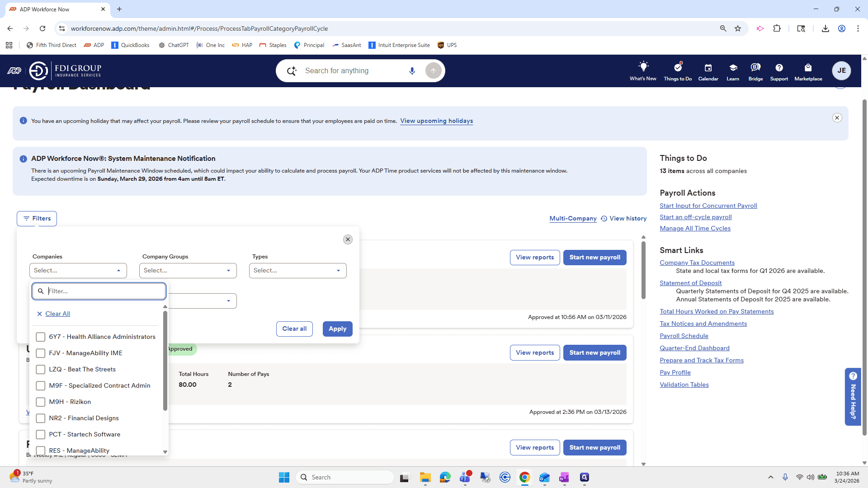Open the Intuit Enterprise Suite bookmark

pyautogui.click(x=399, y=45)
